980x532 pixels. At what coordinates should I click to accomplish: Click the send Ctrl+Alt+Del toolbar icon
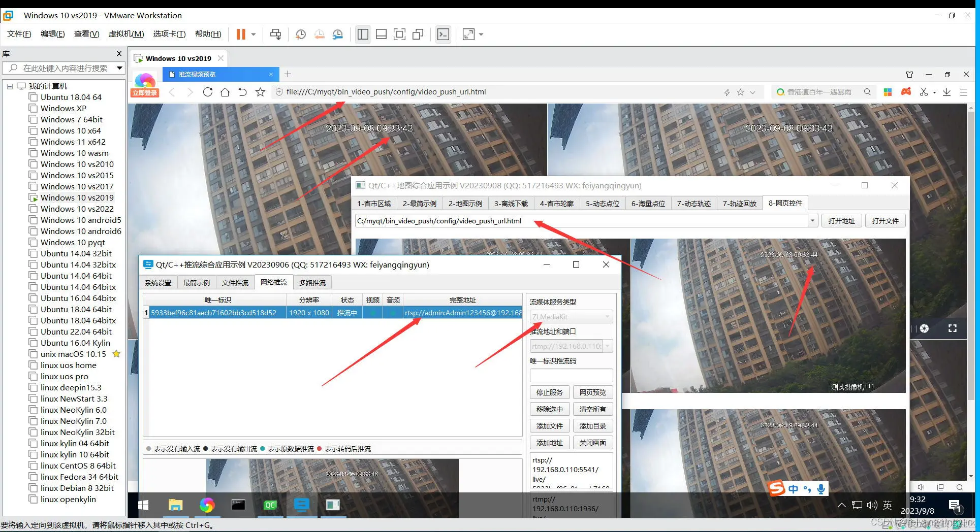point(275,35)
